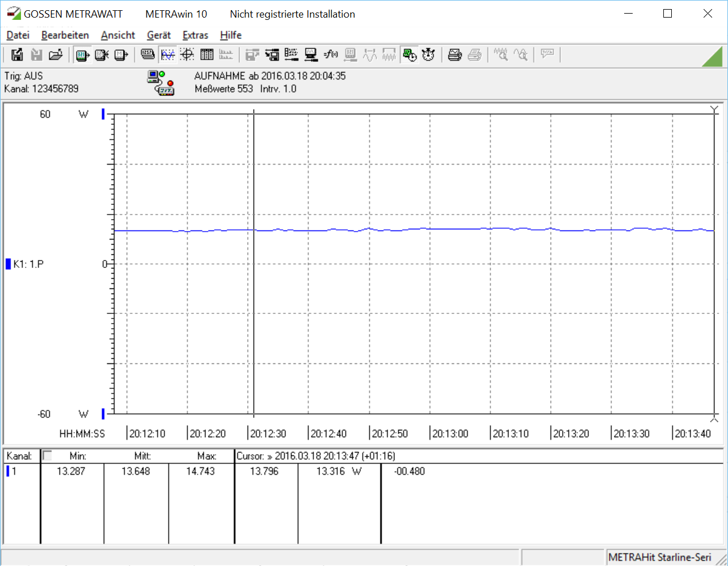Open the Hilfe menu
Screen dimensions: 728x566
[x=231, y=35]
